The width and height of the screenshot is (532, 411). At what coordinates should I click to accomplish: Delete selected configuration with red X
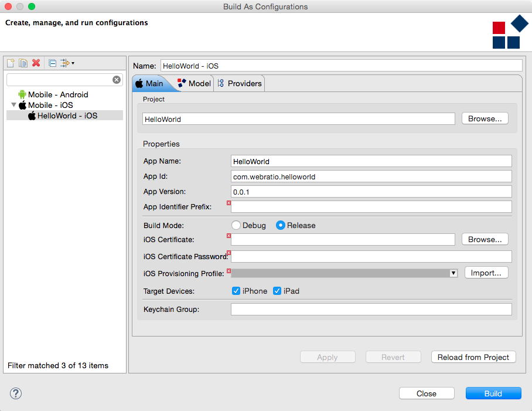(x=36, y=63)
